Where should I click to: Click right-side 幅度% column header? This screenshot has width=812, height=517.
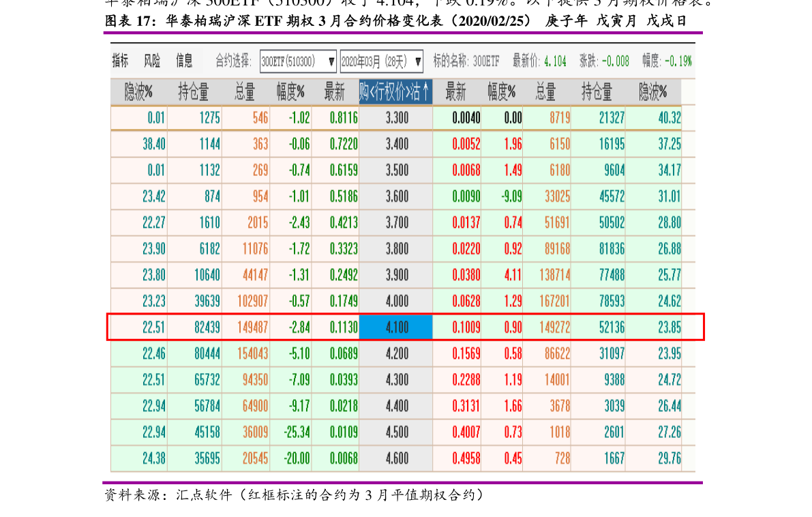(x=501, y=92)
